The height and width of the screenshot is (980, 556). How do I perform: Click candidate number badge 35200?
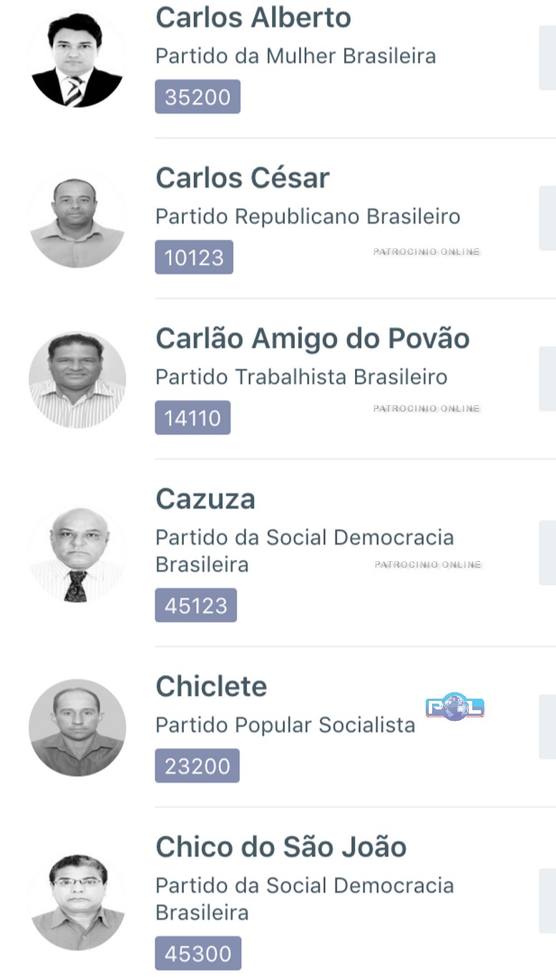[197, 97]
